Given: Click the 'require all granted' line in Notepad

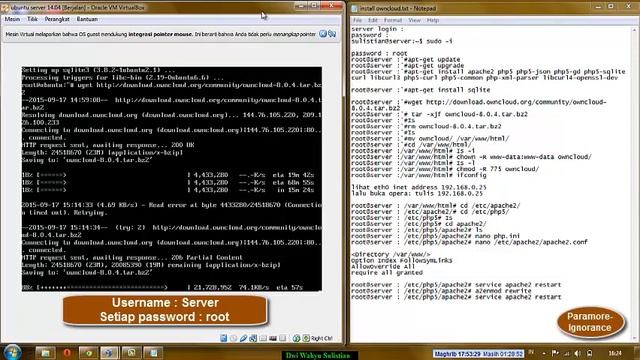Looking at the screenshot, I should click(x=387, y=273).
